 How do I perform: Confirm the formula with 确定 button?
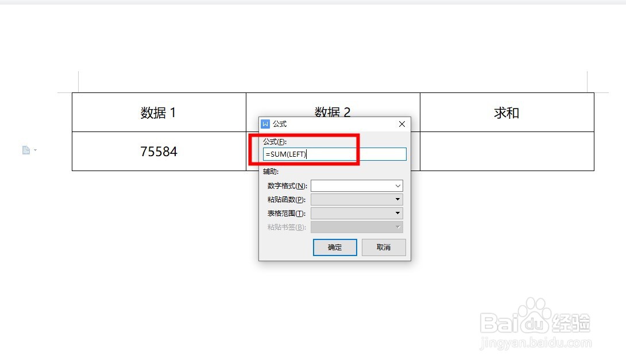click(x=335, y=247)
